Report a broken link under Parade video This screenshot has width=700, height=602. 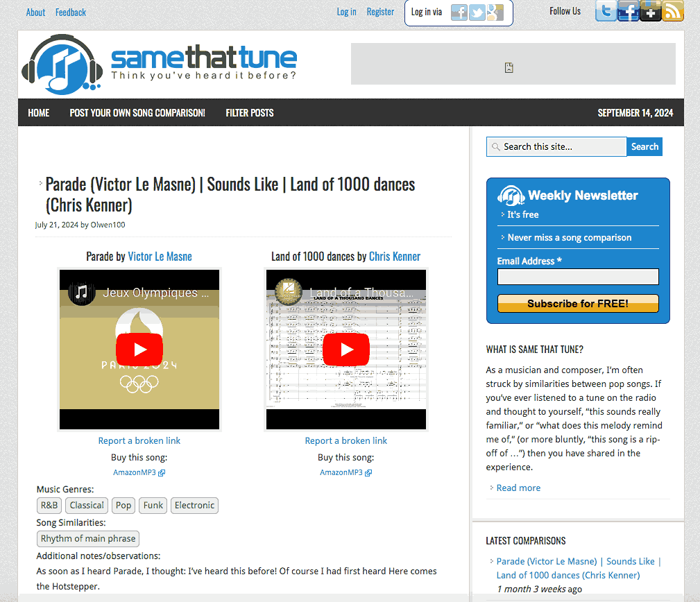139,441
